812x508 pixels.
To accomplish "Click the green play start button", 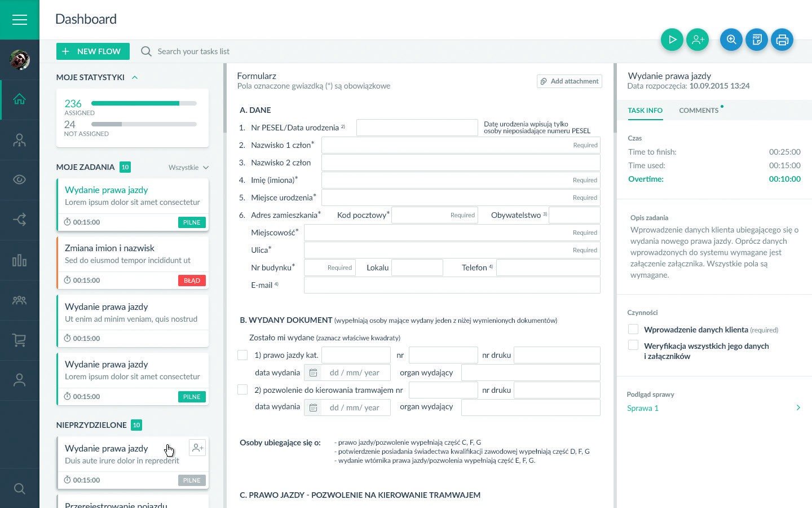I will pyautogui.click(x=672, y=40).
